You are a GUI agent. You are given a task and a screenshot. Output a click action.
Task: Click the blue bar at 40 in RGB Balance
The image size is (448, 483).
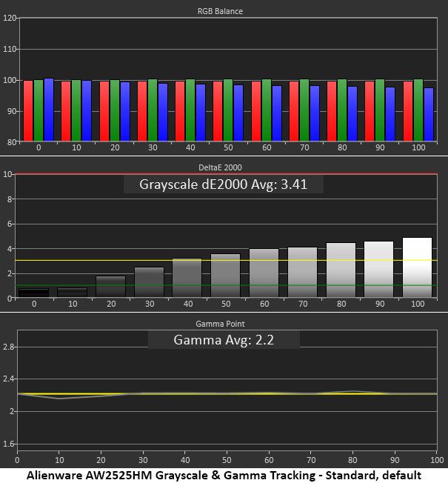point(201,113)
